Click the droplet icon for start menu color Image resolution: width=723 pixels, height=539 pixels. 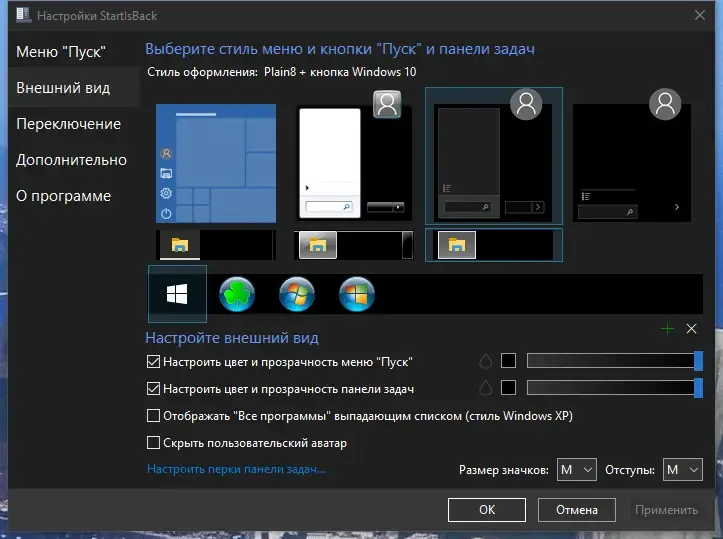[485, 361]
